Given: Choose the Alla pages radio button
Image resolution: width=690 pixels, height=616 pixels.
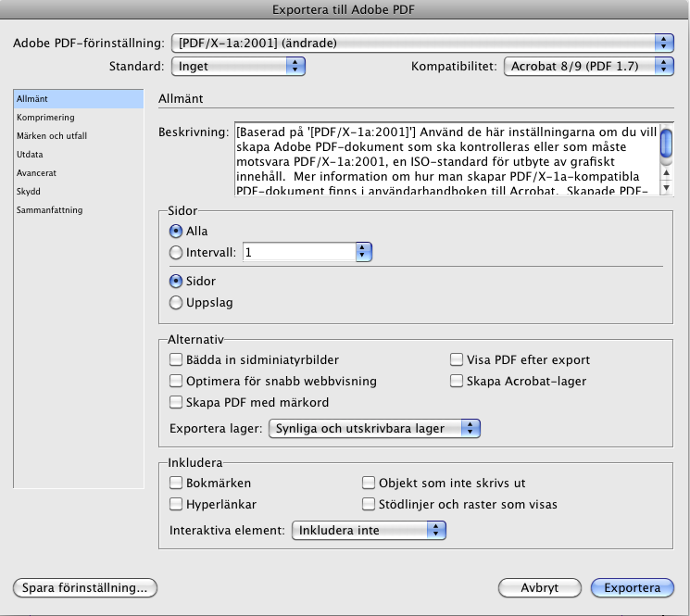Looking at the screenshot, I should point(176,231).
